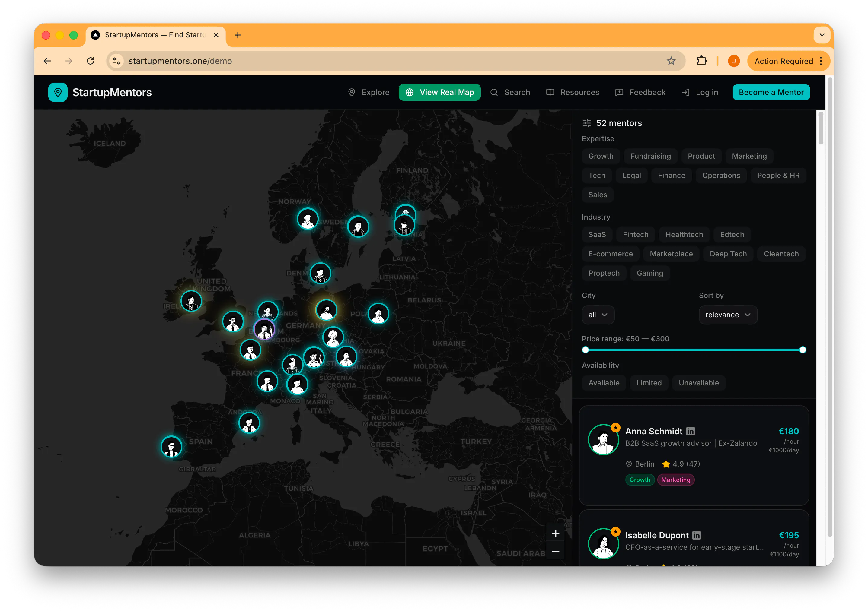Image resolution: width=868 pixels, height=611 pixels.
Task: Toggle the Gaming industry filter
Action: click(x=649, y=273)
